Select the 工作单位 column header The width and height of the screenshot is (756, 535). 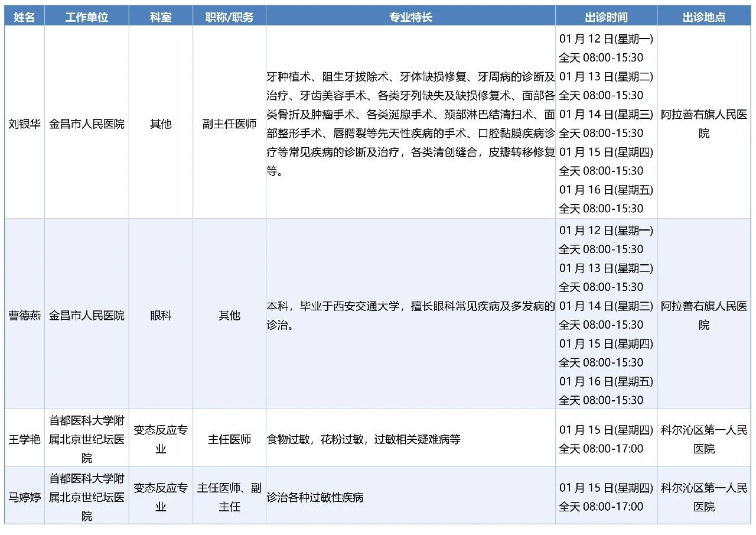(87, 17)
